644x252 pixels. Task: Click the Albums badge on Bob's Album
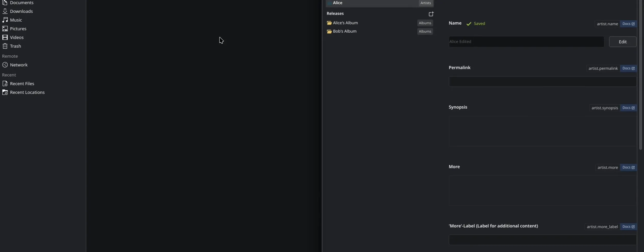pyautogui.click(x=425, y=31)
